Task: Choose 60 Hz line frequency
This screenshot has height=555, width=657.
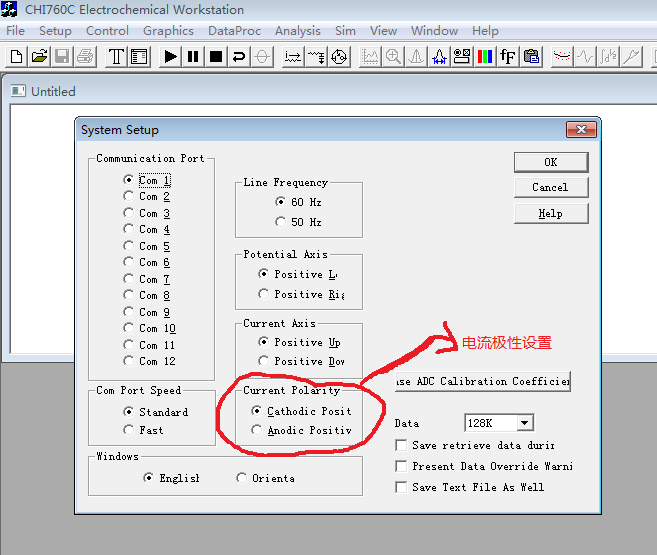Action: pos(298,202)
